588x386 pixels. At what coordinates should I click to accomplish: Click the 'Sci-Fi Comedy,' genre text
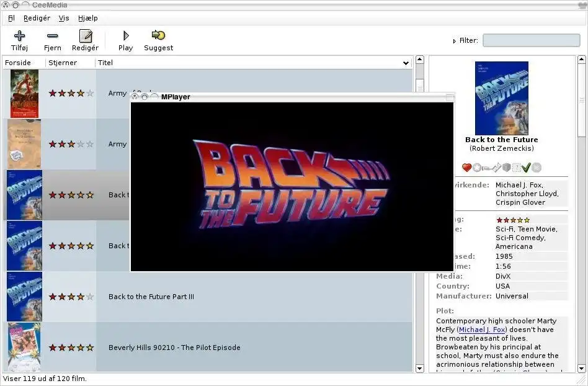point(520,238)
